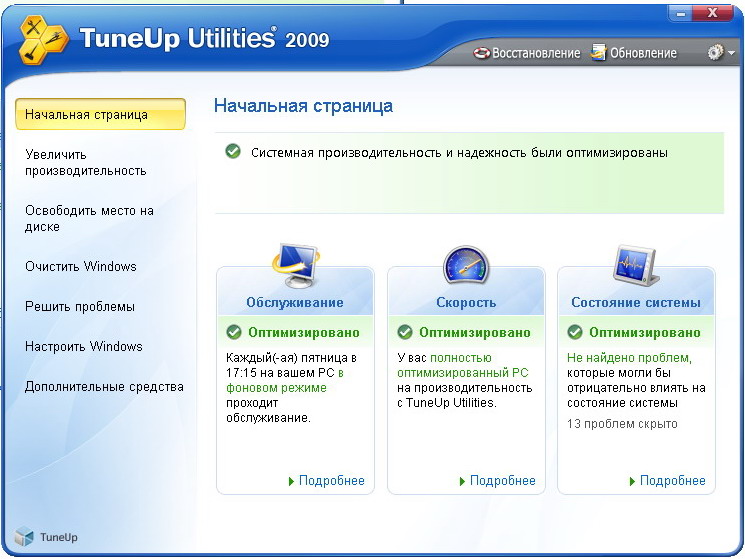The height and width of the screenshot is (559, 745).
Task: Open Увеличить производительность in the sidebar
Action: point(86,162)
